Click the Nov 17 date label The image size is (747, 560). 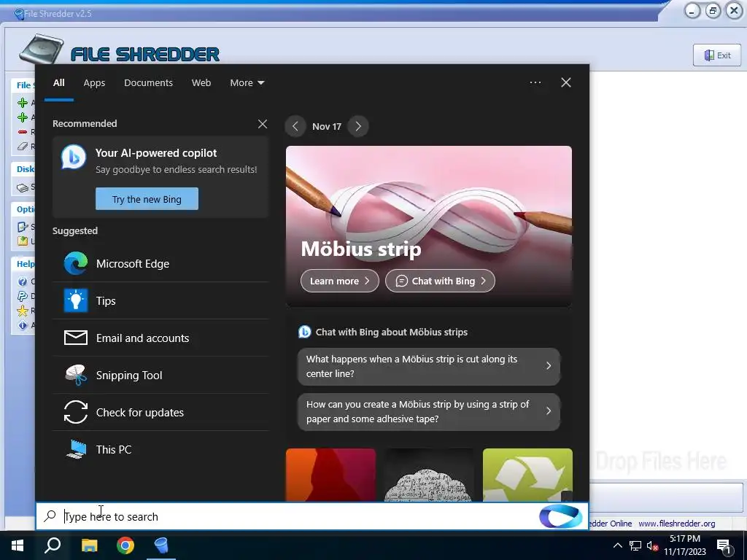coord(327,127)
